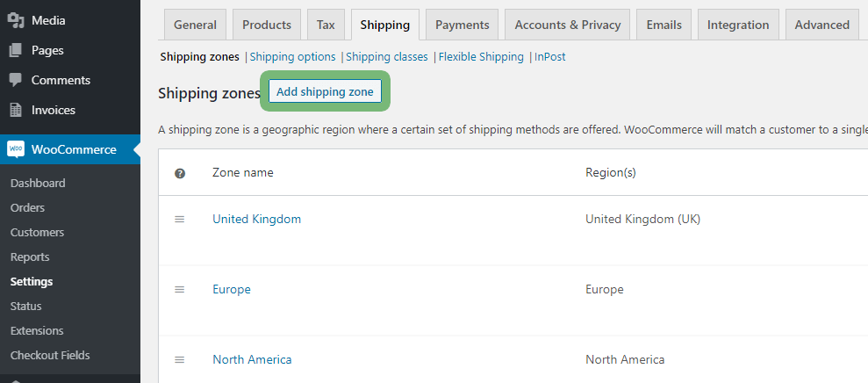Click the Region(s) column header
Screen dimensions: 868x383
tap(611, 172)
